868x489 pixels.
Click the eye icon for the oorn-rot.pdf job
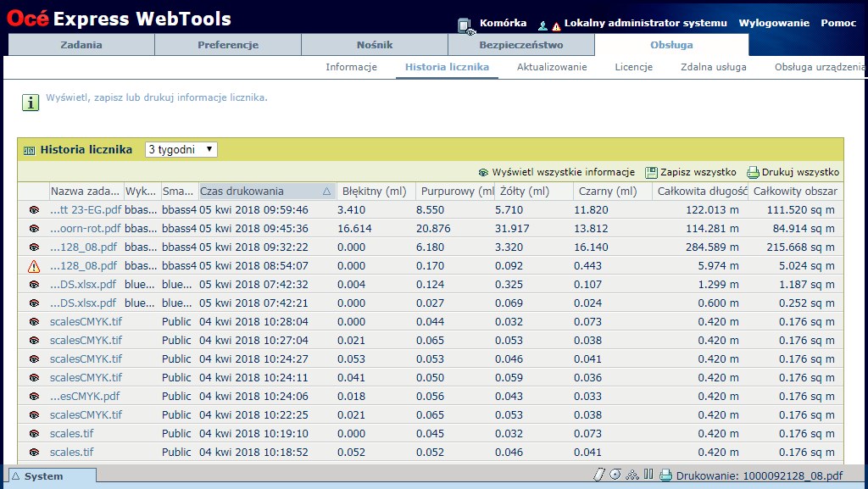click(34, 229)
